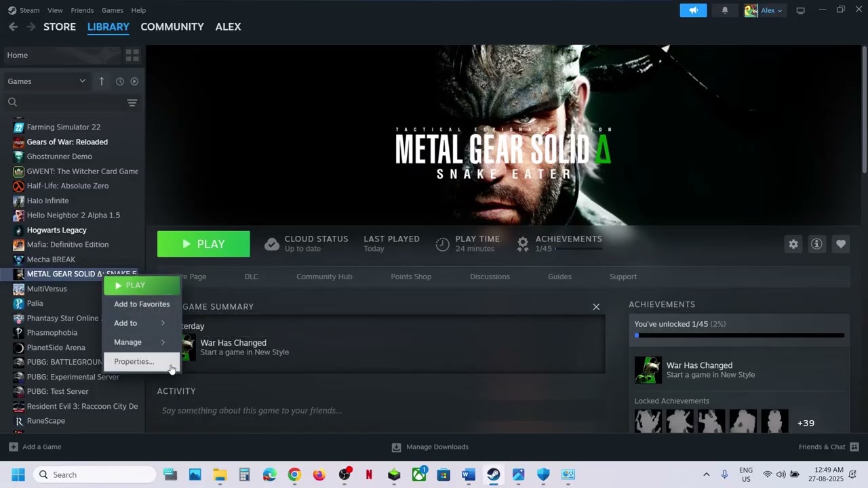The width and height of the screenshot is (868, 488).
Task: Open the Guides tab
Action: click(559, 277)
